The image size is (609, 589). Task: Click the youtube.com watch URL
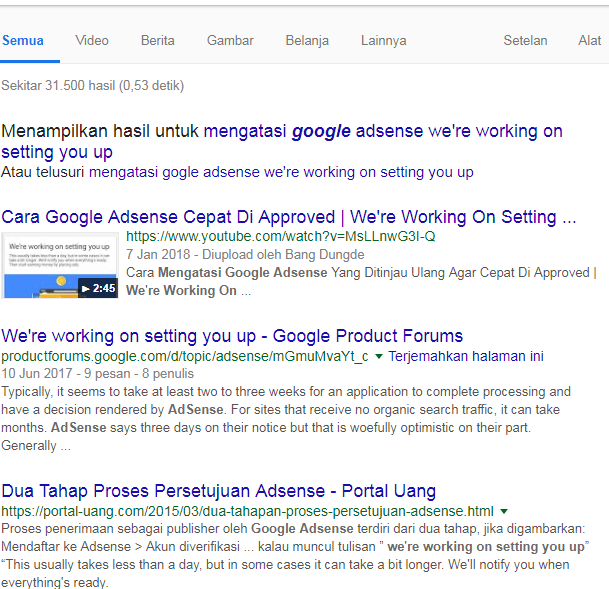(280, 236)
